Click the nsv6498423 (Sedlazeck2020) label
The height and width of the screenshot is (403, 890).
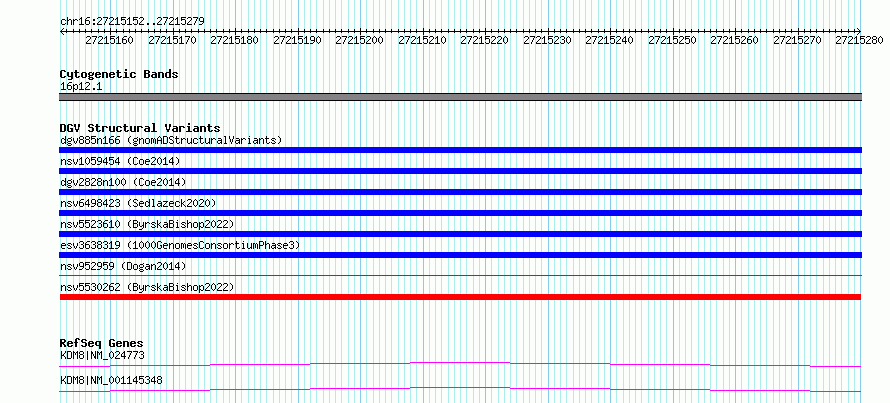(138, 203)
